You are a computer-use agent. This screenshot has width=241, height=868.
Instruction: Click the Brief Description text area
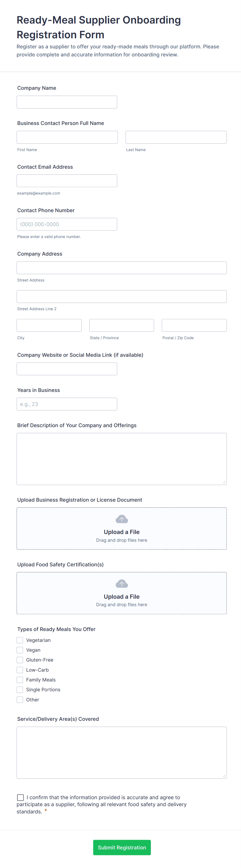coord(122,458)
